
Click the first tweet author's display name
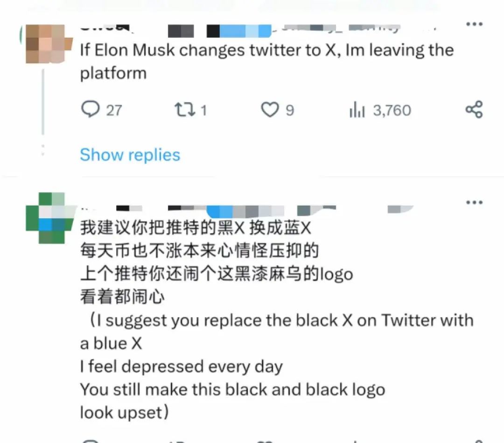click(107, 28)
